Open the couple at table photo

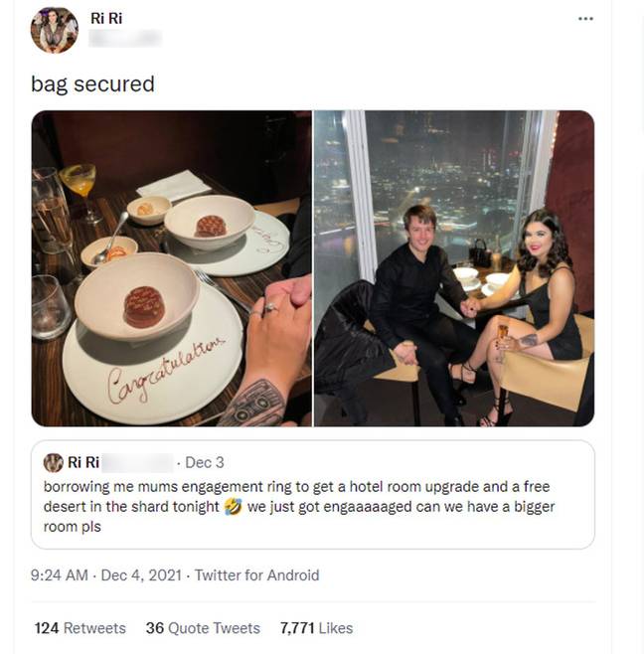coord(454,268)
